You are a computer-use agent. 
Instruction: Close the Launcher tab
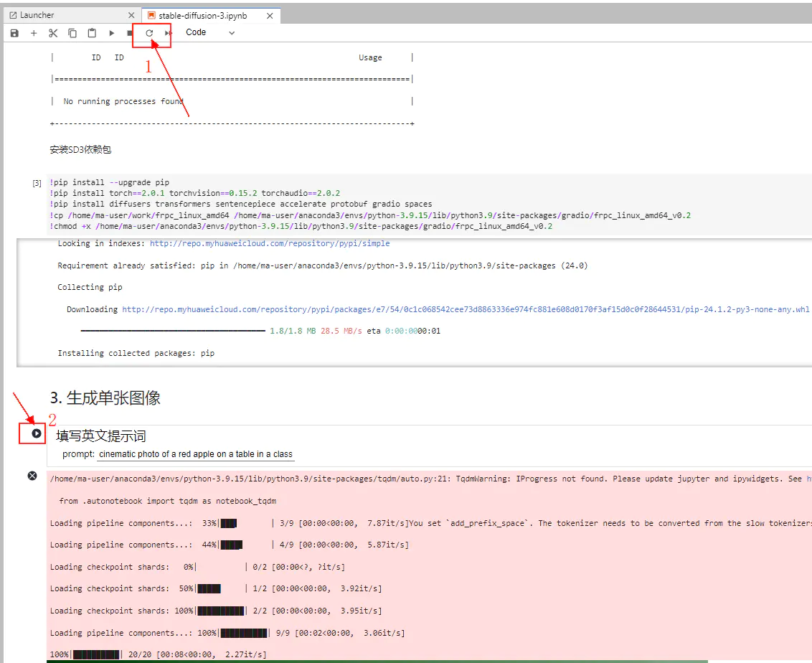point(131,16)
